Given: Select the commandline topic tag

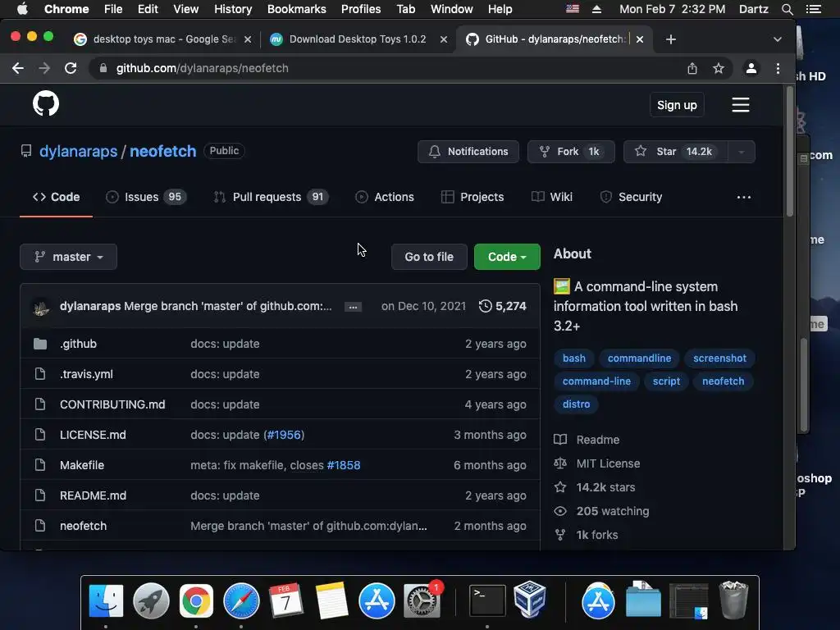Looking at the screenshot, I should click(x=639, y=358).
